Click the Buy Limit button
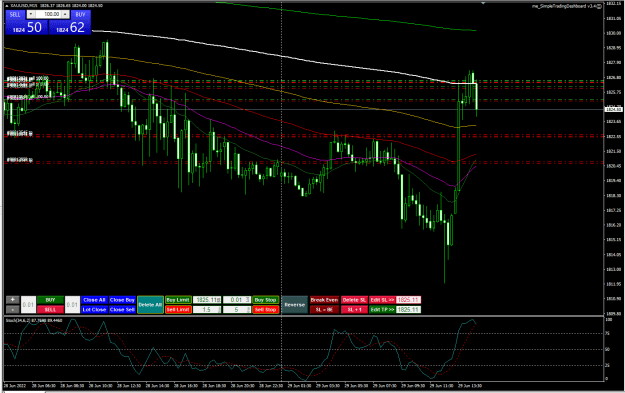Screen dimensions: 625x393 [178, 300]
